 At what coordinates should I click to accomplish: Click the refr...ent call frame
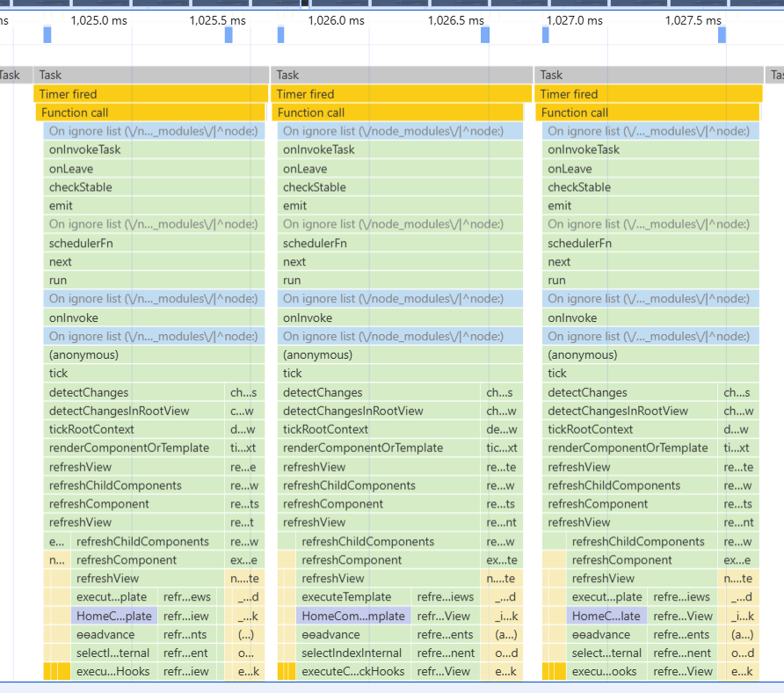tap(187, 653)
